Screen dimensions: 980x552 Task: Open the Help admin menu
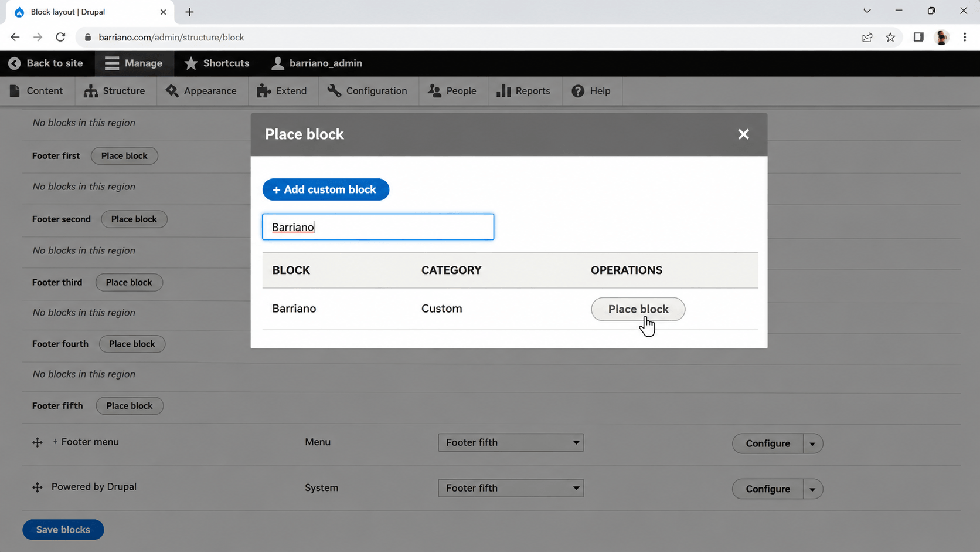(x=591, y=91)
